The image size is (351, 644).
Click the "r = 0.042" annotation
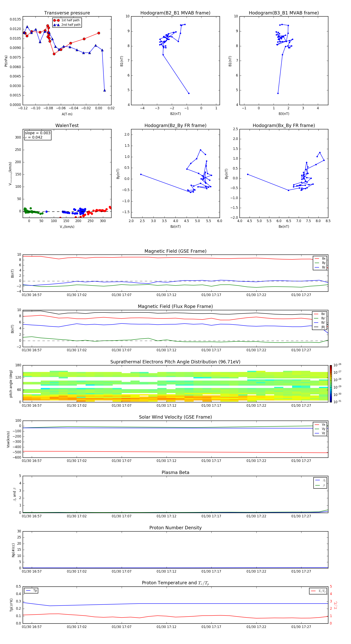pos(34,137)
